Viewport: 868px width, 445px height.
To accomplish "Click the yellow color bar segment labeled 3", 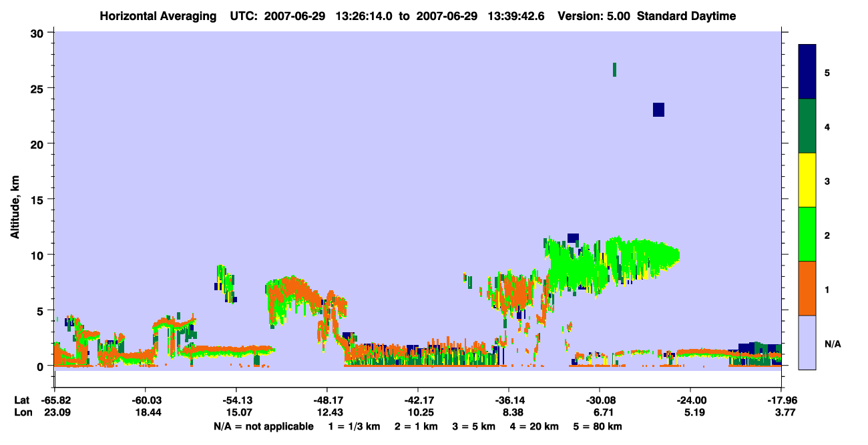I will click(x=807, y=180).
